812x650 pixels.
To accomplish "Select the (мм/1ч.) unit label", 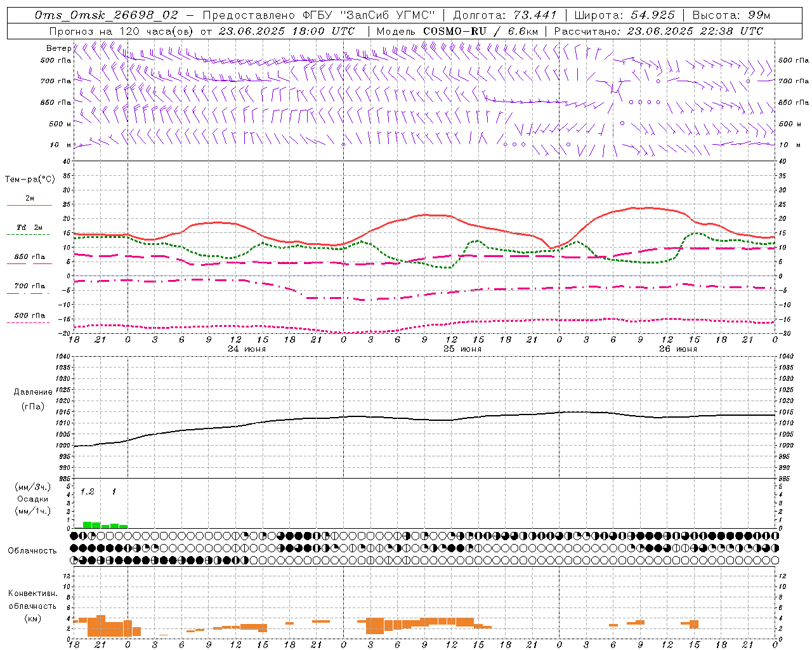I will tap(33, 511).
